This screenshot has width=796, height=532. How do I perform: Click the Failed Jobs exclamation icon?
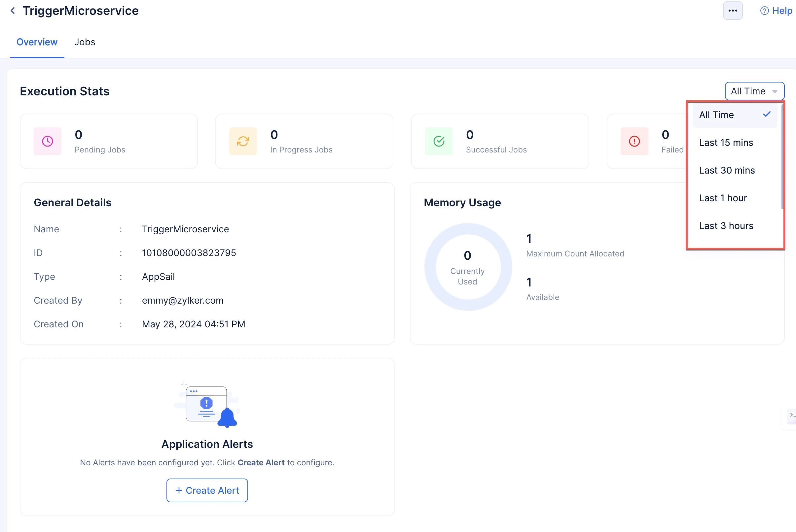click(x=634, y=141)
